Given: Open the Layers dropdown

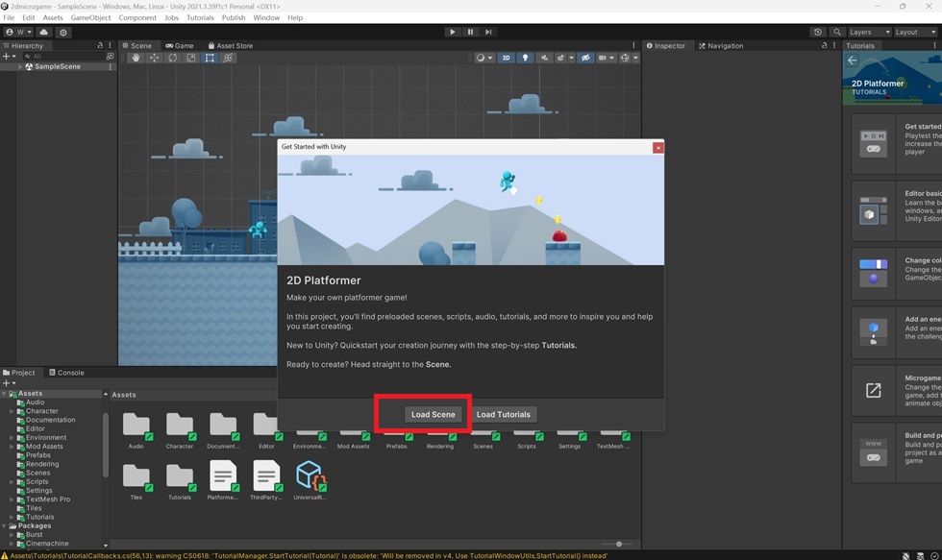Looking at the screenshot, I should pyautogui.click(x=869, y=32).
